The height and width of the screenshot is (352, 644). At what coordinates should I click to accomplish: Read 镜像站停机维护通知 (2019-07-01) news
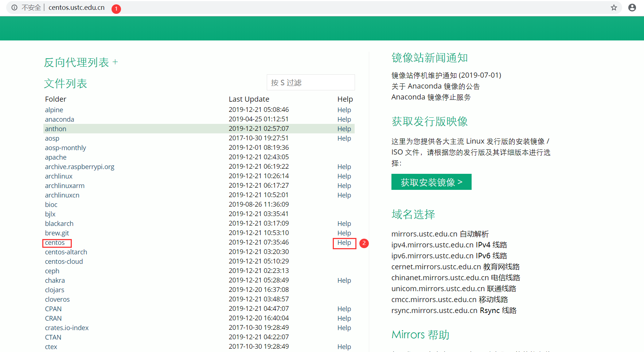pyautogui.click(x=446, y=75)
